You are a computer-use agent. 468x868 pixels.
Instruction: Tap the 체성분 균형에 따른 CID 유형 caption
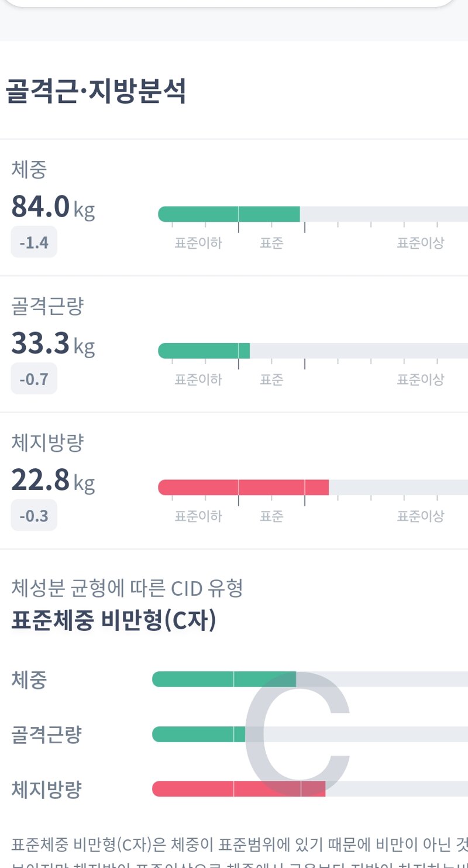(127, 588)
